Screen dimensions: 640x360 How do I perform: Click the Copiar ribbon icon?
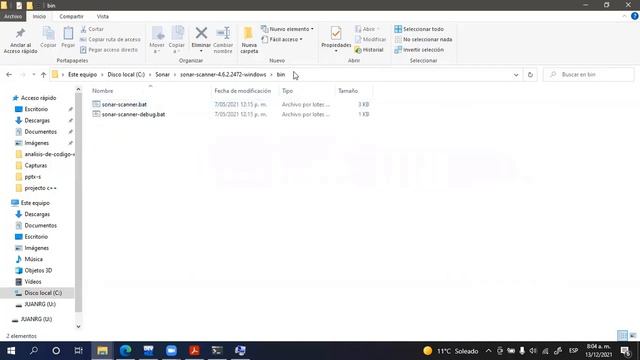click(x=48, y=33)
